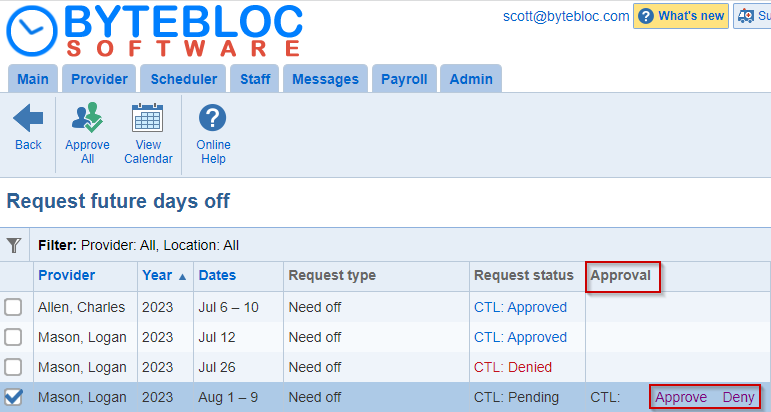Toggle Year column sort arrow
The width and height of the screenshot is (771, 412).
click(182, 276)
